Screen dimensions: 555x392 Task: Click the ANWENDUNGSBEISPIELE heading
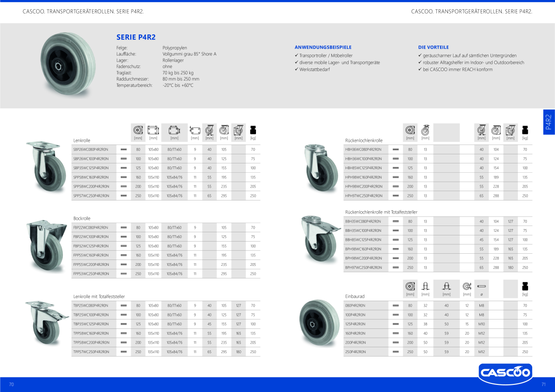click(323, 47)
